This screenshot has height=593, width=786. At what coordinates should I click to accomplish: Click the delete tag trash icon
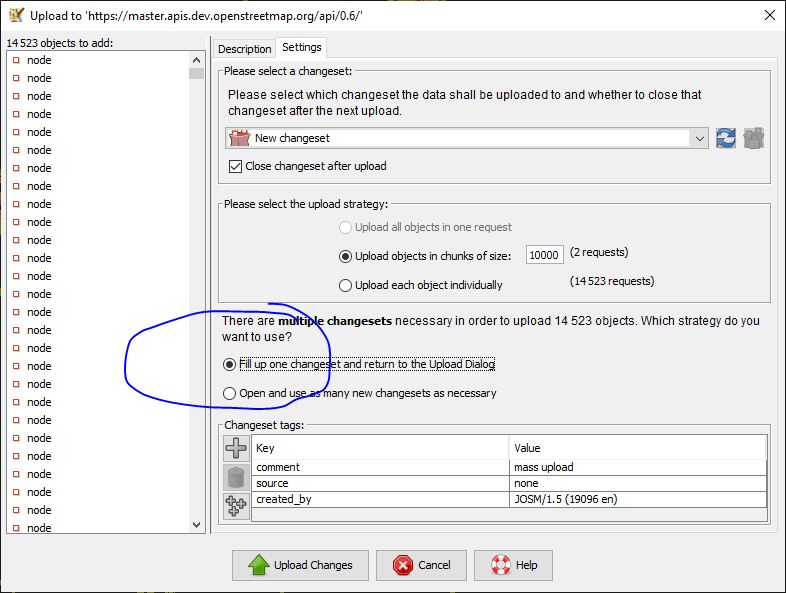pyautogui.click(x=236, y=476)
